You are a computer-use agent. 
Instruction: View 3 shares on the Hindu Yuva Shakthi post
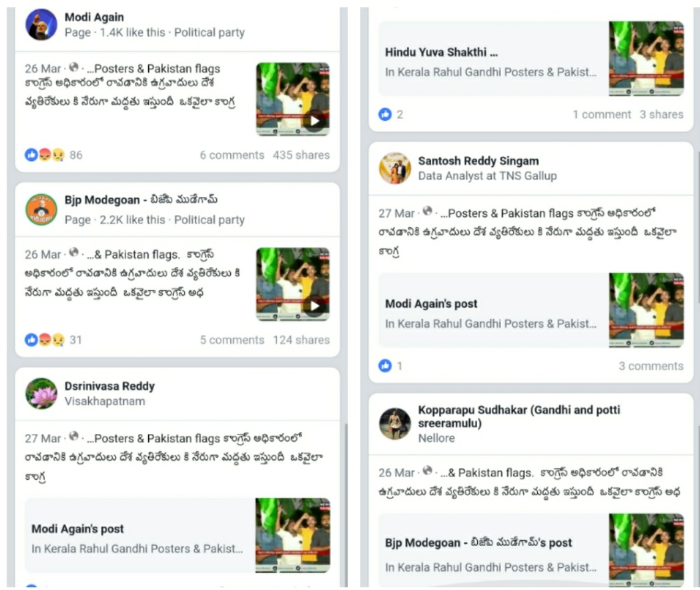click(661, 114)
